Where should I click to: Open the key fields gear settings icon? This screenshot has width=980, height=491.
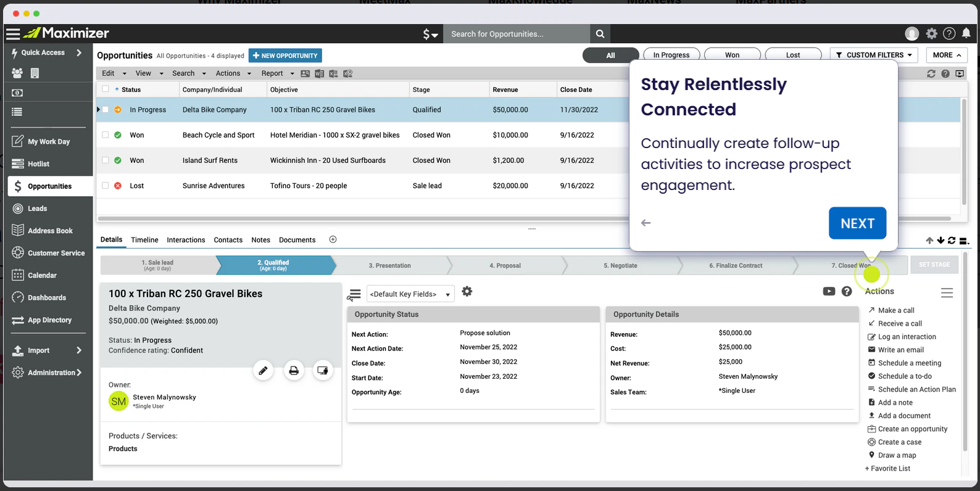tap(467, 292)
